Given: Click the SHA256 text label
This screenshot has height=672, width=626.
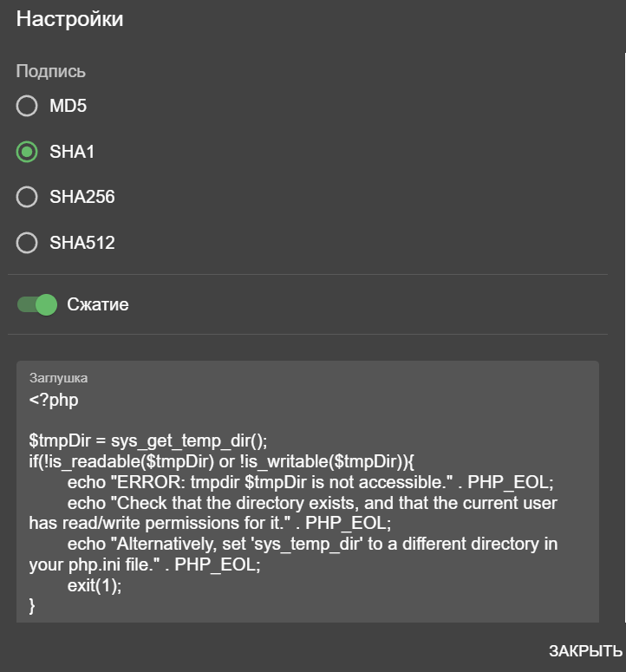Looking at the screenshot, I should point(82,197).
